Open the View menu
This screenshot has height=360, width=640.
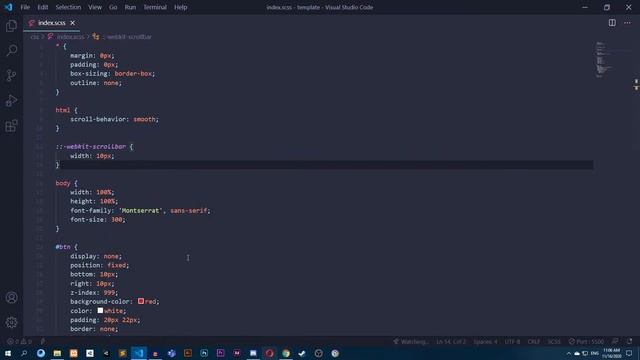(95, 7)
